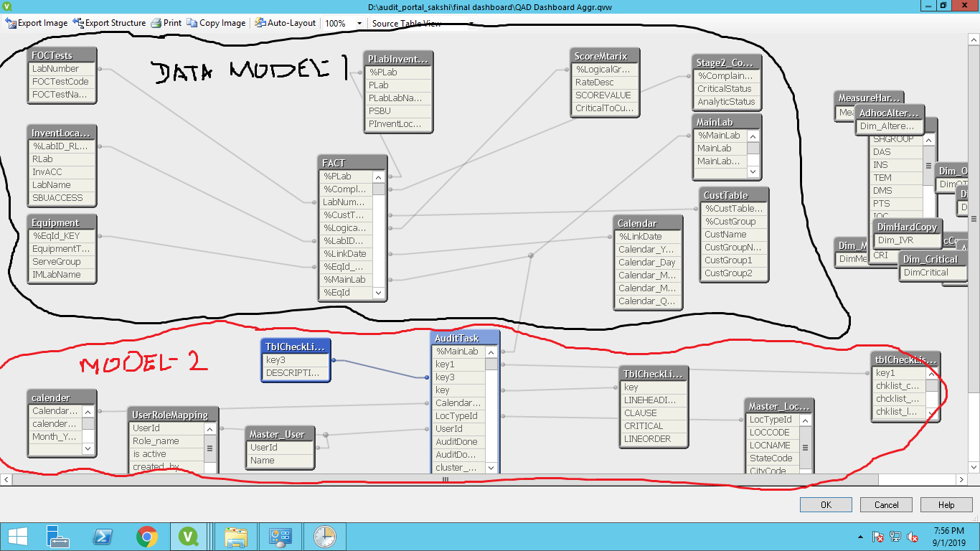
Task: Click LocTypeId field in AuditTask table
Action: tap(459, 416)
